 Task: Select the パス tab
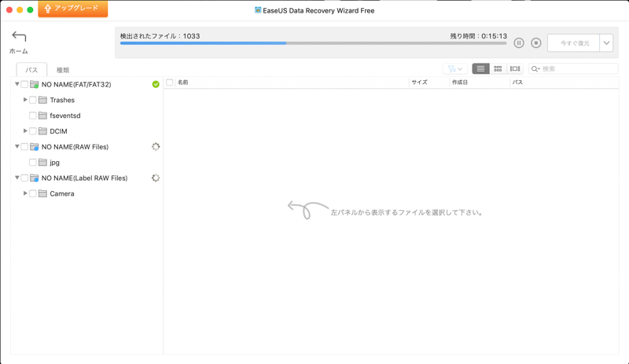[x=31, y=70]
